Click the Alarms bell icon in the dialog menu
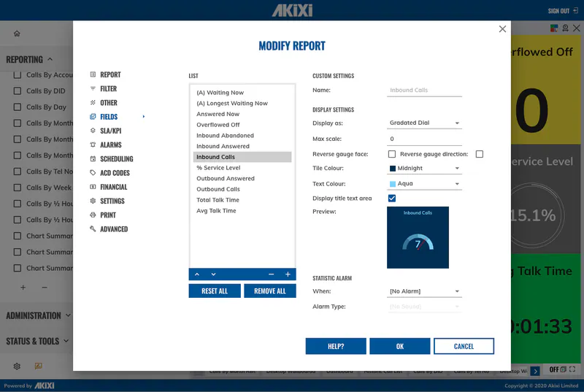 tap(93, 145)
